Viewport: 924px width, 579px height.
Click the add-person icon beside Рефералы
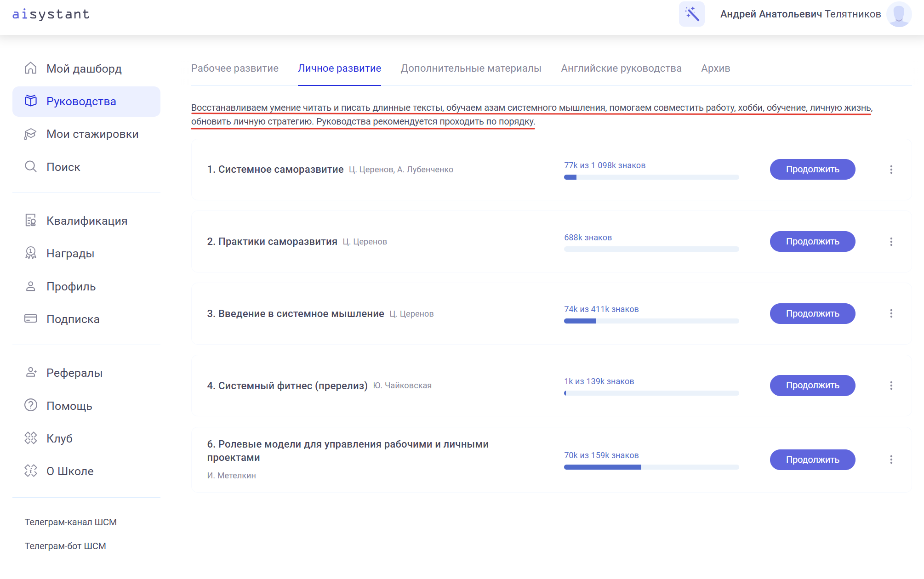click(31, 373)
